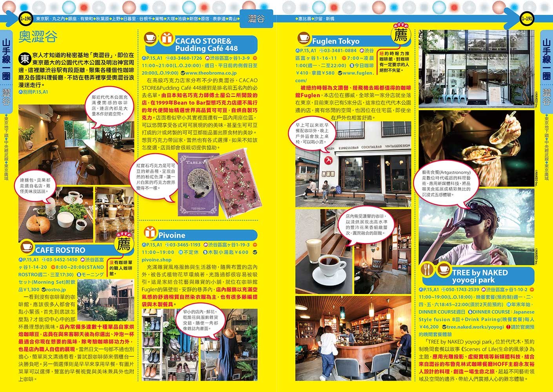Screen dimensions: 553x392
Task: Select the coffee cup icon beside Fuglen Tokyo
Action: tap(303, 38)
